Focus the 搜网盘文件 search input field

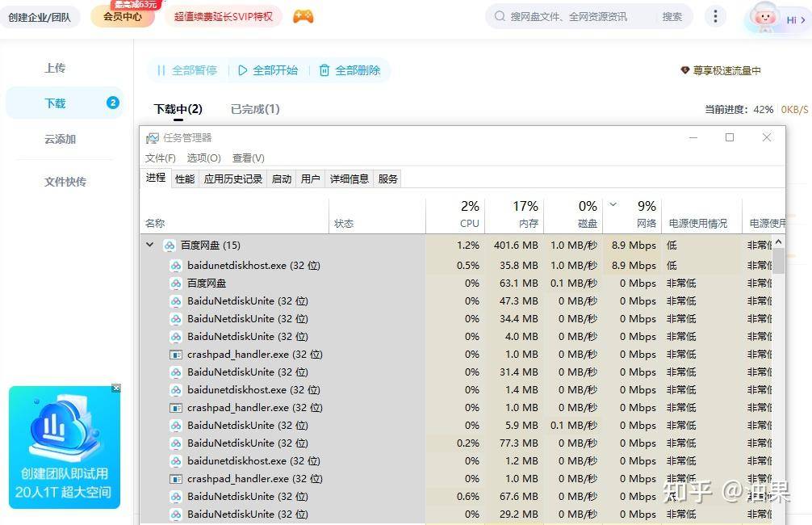click(568, 17)
